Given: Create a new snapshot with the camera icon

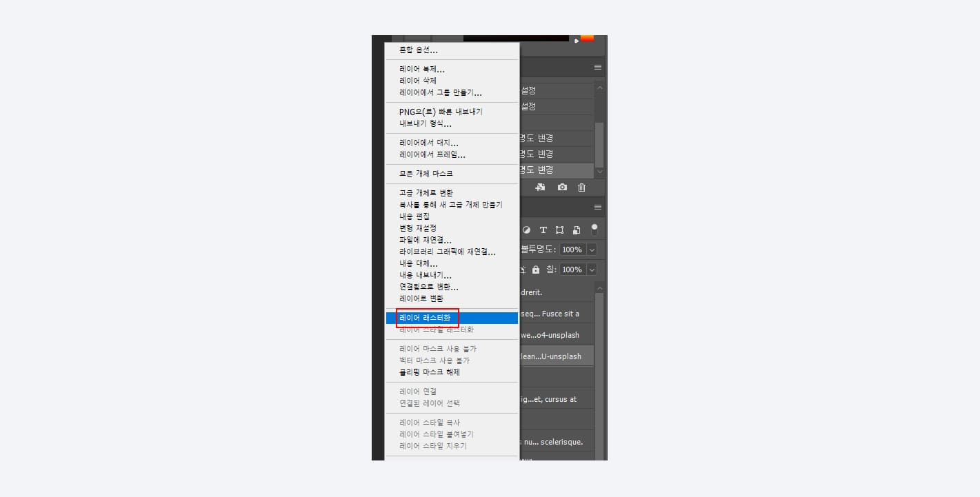Looking at the screenshot, I should coord(562,187).
